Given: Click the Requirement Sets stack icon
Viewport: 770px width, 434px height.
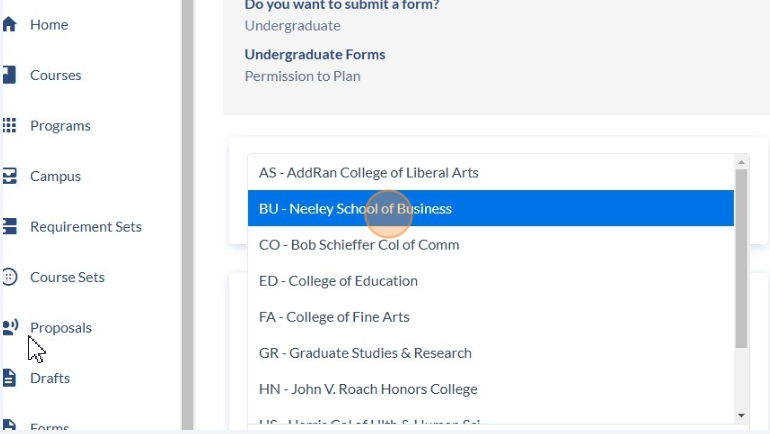Looking at the screenshot, I should tap(9, 227).
